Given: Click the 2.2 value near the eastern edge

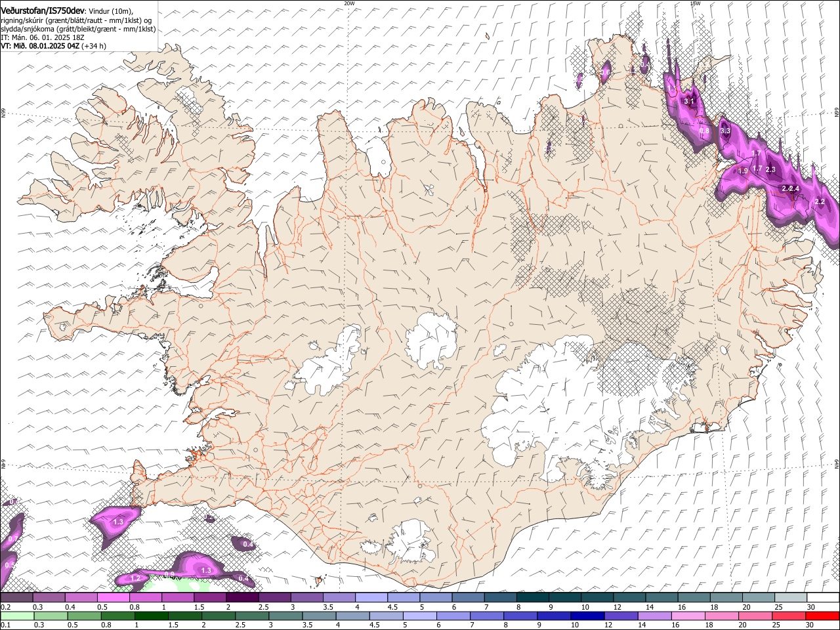Looking at the screenshot, I should (819, 201).
